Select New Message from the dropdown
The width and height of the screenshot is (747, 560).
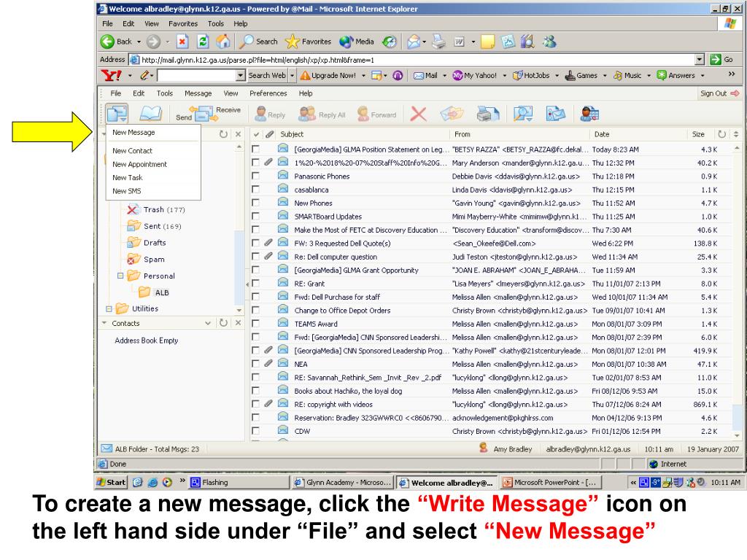[133, 133]
